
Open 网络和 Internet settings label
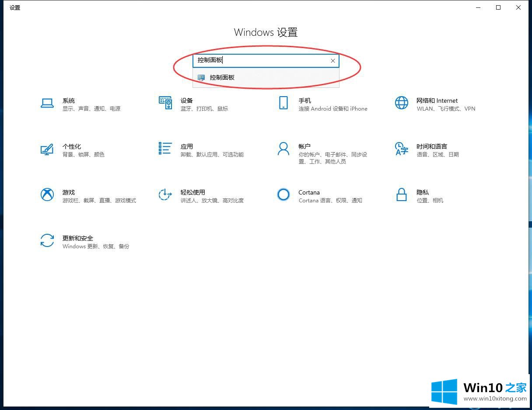[437, 101]
